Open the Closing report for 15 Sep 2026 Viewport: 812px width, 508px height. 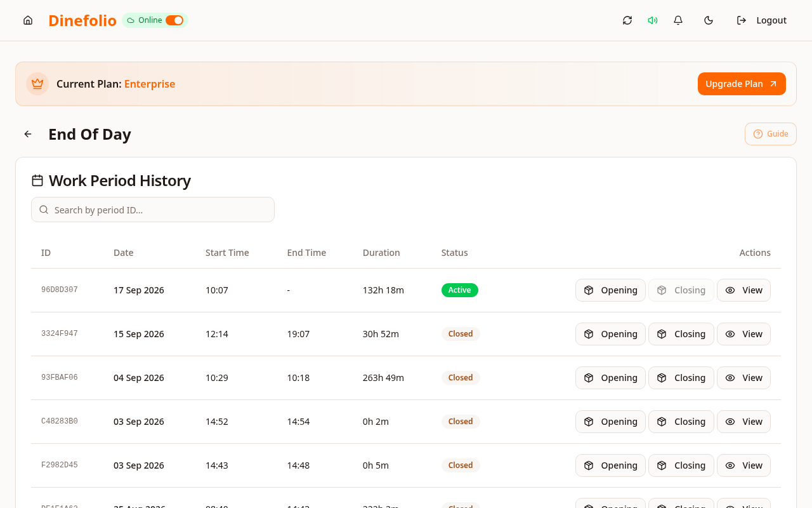point(681,334)
